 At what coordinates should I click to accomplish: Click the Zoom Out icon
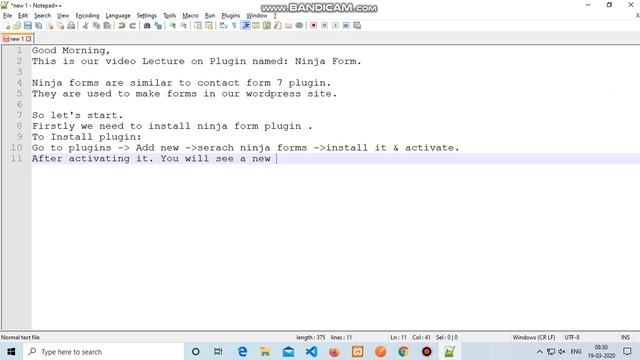pyautogui.click(x=184, y=26)
